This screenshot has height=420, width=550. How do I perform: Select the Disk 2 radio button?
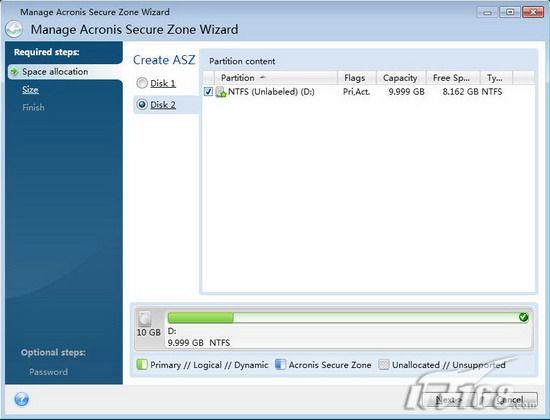point(142,104)
